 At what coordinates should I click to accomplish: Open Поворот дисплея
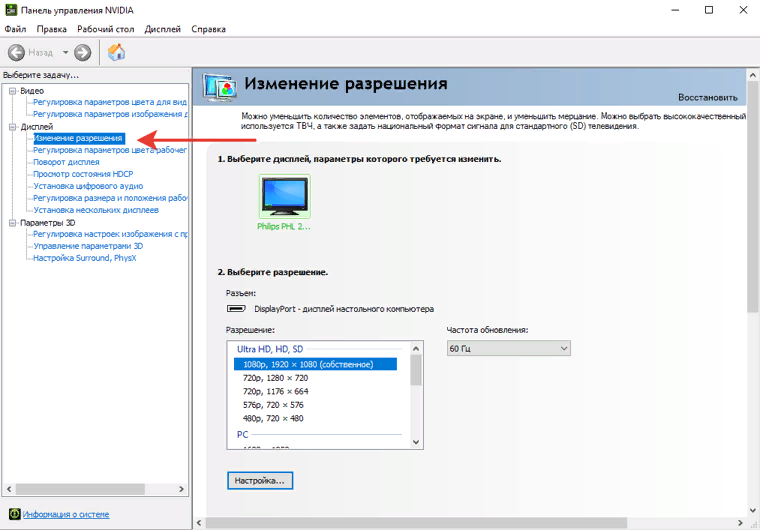pos(66,162)
